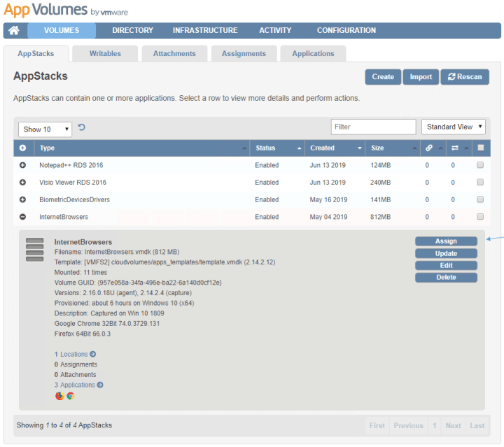
Task: Click the assignments arrows icon column header
Action: [x=454, y=148]
